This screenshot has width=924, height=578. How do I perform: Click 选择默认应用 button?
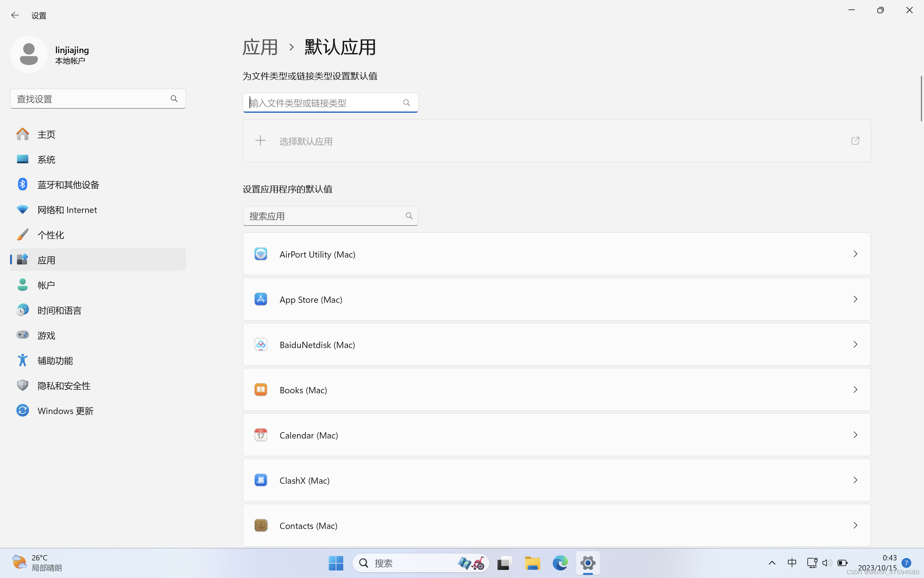(x=305, y=141)
